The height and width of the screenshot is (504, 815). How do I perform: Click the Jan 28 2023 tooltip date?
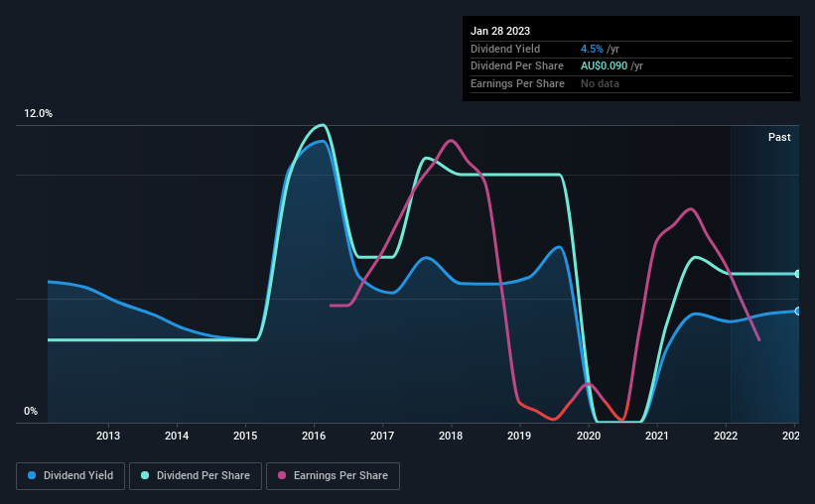point(500,31)
